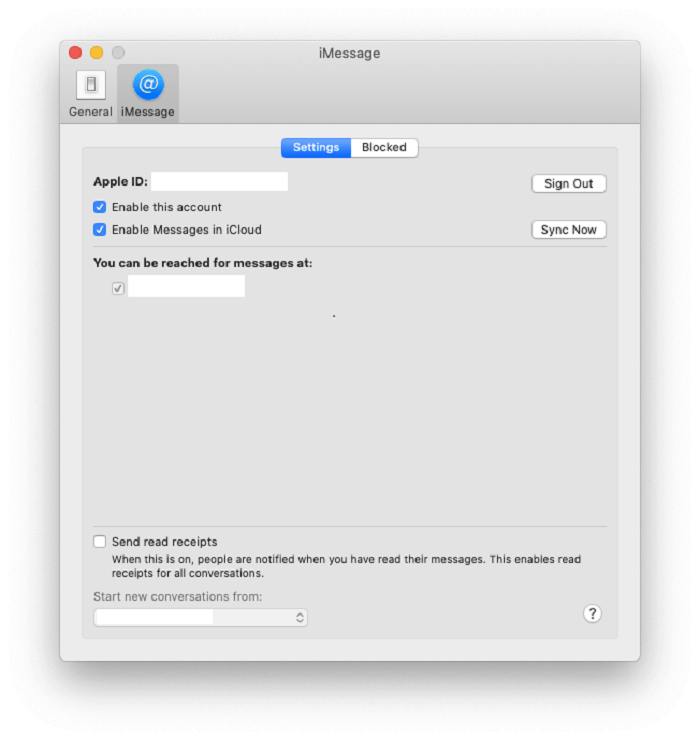The height and width of the screenshot is (740, 700).
Task: Click the "Enable Messages in iCloud" label
Action: coord(186,230)
